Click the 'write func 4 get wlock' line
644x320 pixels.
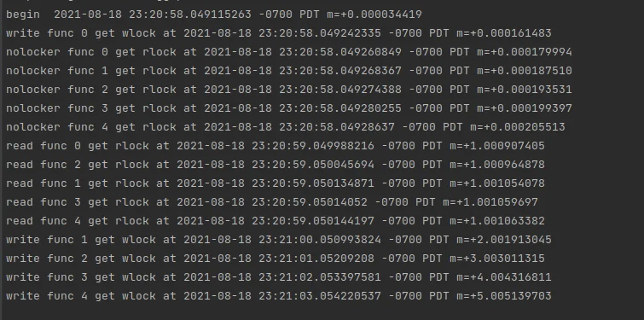279,296
